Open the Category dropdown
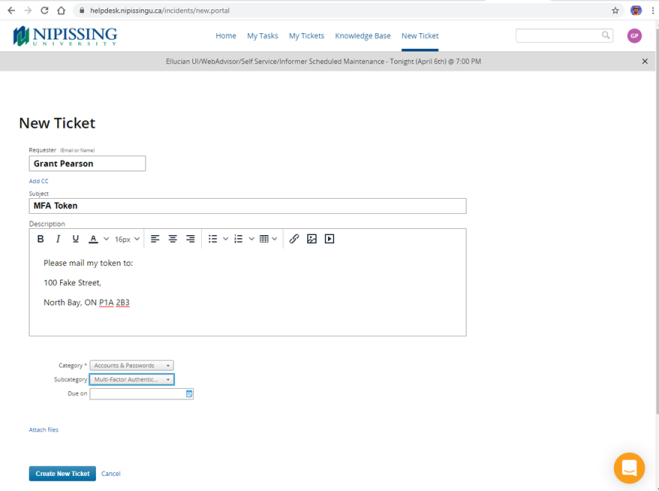 tap(131, 366)
